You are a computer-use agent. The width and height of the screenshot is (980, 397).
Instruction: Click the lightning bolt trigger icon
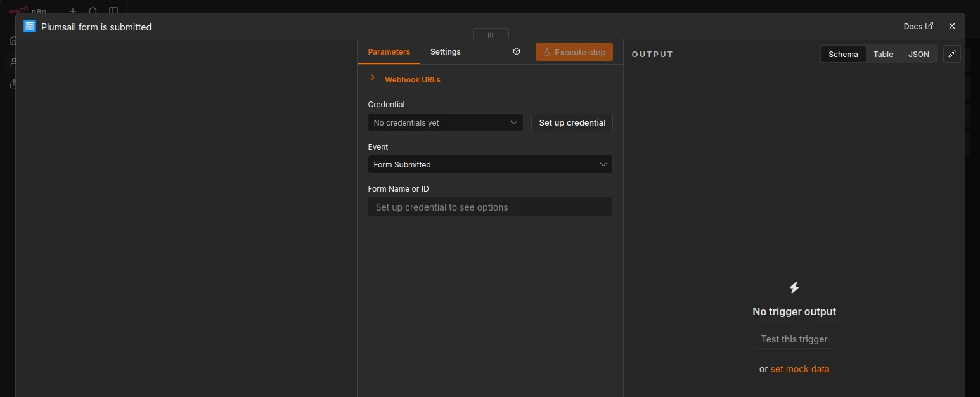[794, 287]
